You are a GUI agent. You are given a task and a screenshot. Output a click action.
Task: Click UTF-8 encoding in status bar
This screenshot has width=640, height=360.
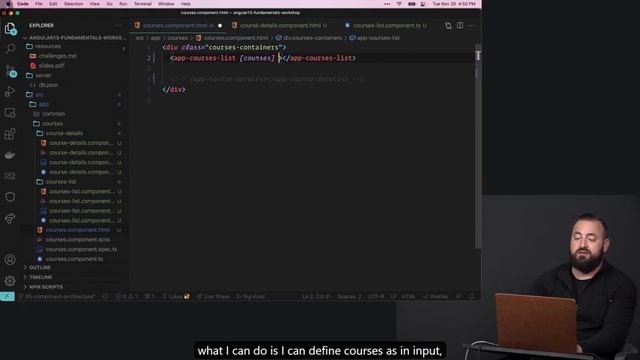(376, 296)
